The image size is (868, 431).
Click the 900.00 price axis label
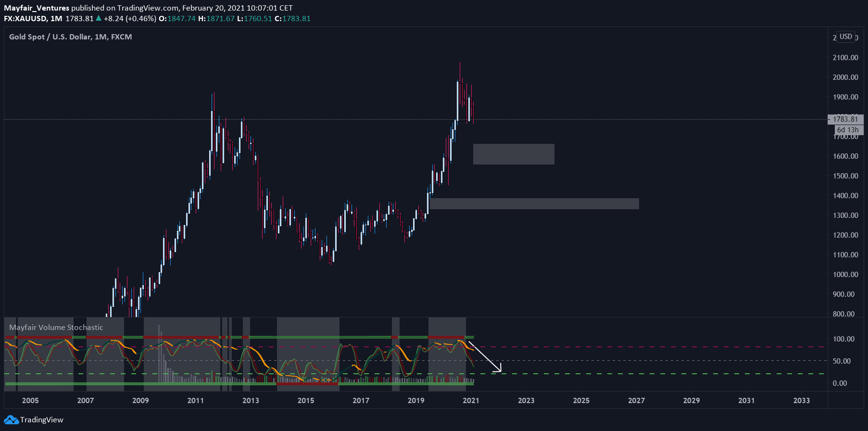pyautogui.click(x=843, y=294)
